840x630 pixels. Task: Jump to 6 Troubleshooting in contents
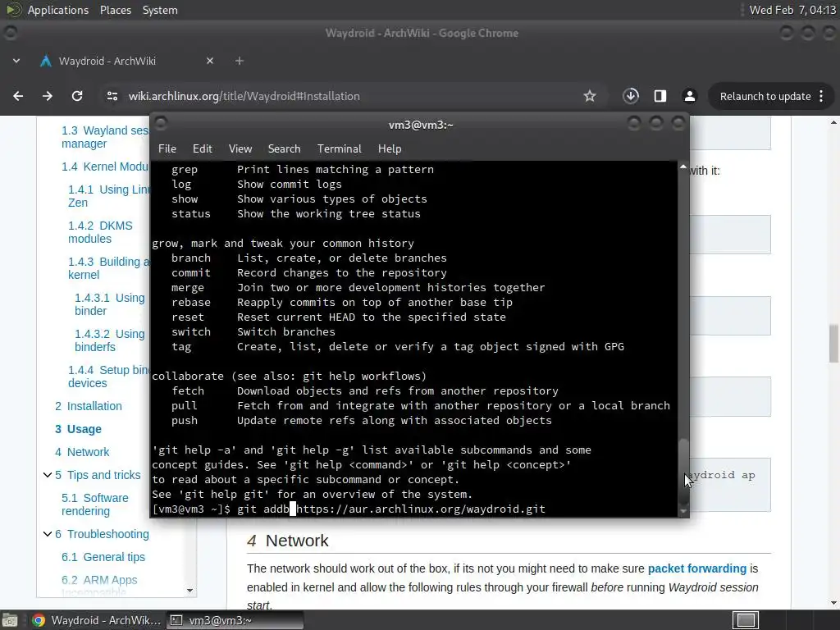pos(102,534)
